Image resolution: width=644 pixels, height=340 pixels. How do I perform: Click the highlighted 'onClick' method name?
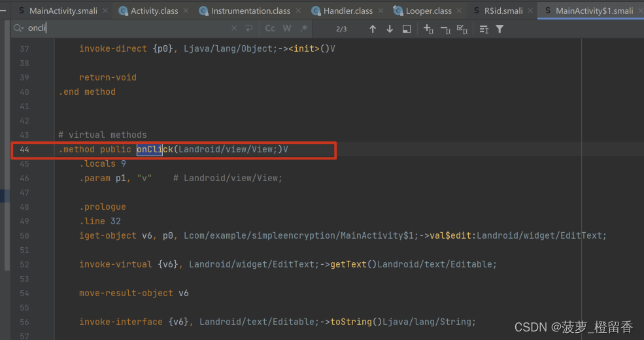tap(155, 149)
